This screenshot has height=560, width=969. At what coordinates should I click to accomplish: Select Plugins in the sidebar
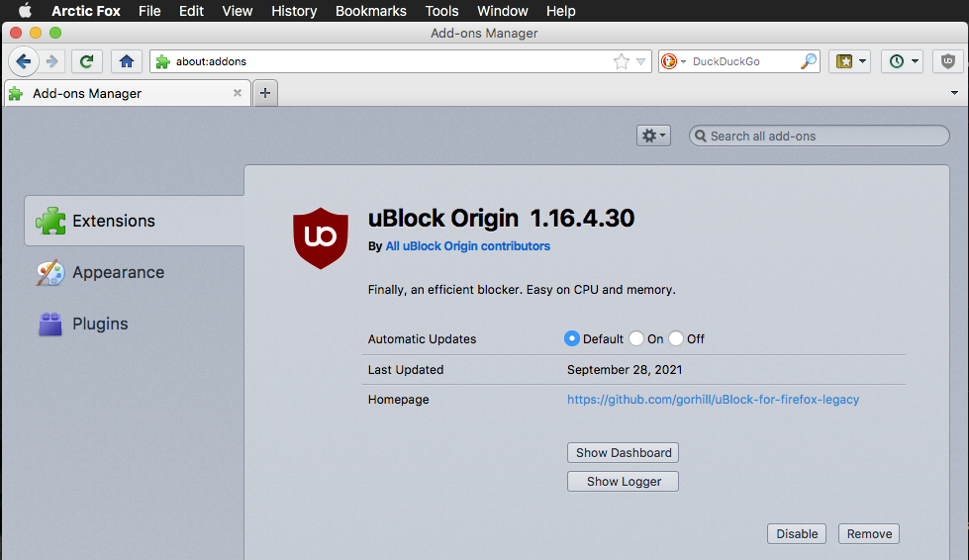[134, 324]
